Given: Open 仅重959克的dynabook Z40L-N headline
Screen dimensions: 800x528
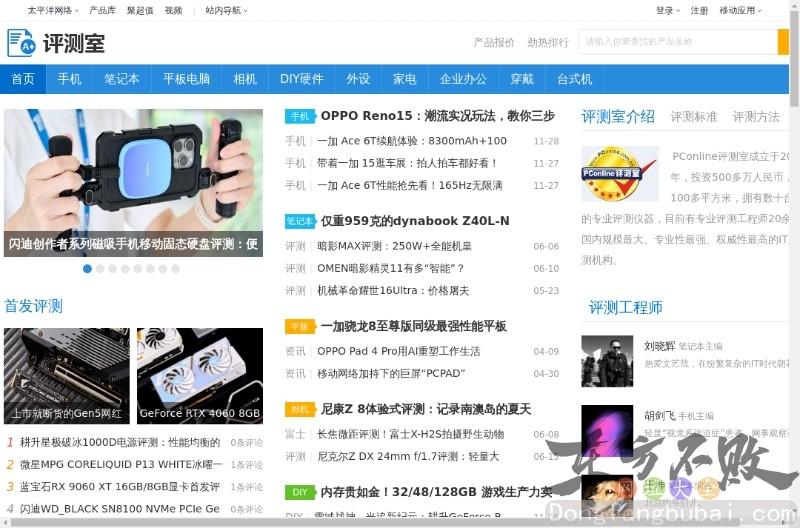Looking at the screenshot, I should (x=415, y=221).
